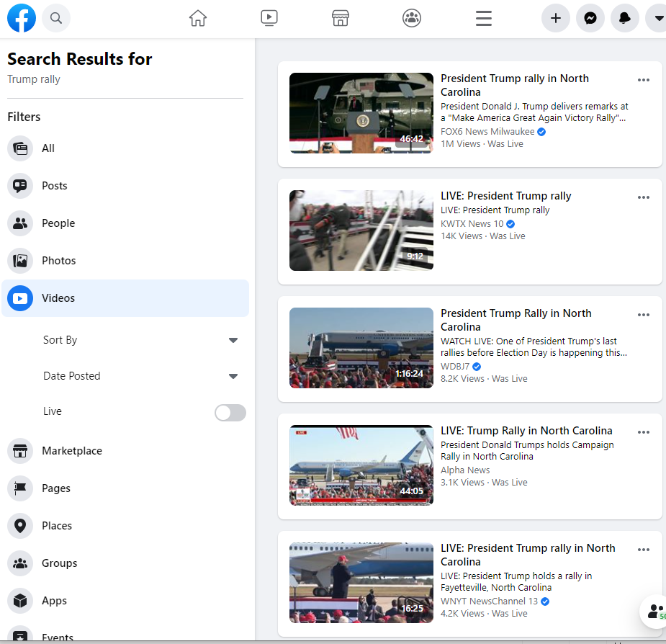Open the Groups icon in top bar
666x644 pixels.
(x=412, y=19)
